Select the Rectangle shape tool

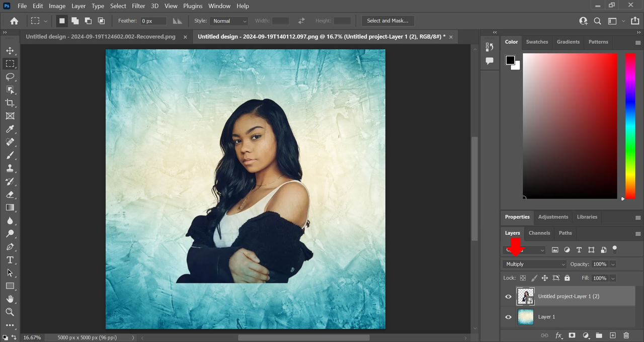pyautogui.click(x=10, y=286)
